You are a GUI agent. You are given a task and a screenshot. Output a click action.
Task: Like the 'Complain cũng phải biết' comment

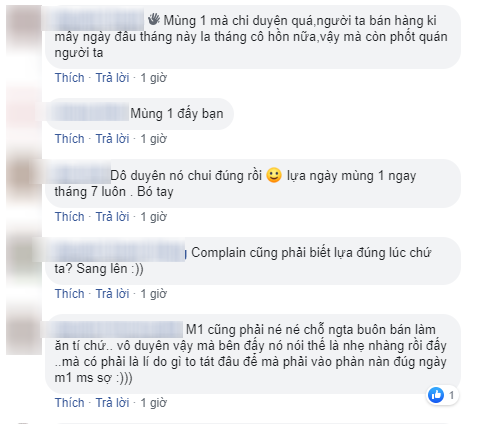[x=70, y=294]
